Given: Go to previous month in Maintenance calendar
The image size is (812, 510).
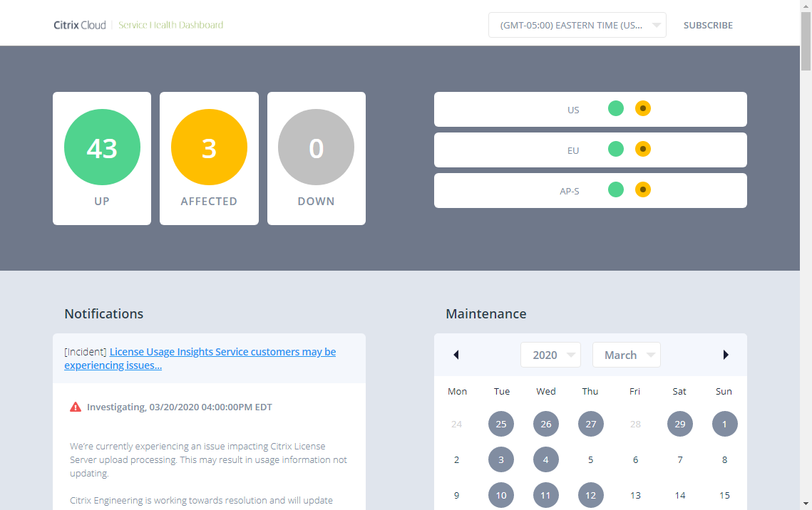Looking at the screenshot, I should coord(456,355).
